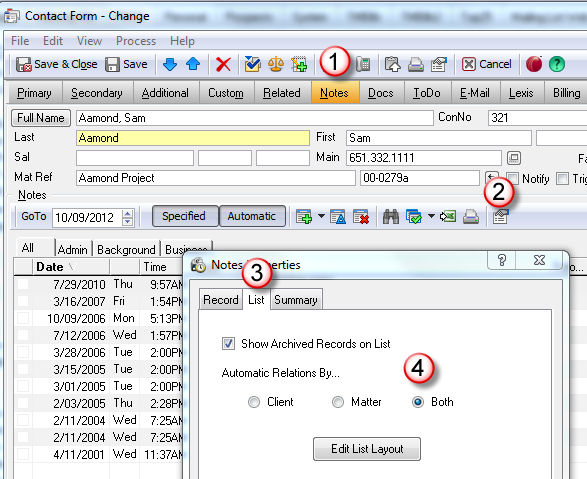Screen dimensions: 587x479
Task: Toggle Show Archived Records on List checkbox
Action: [228, 344]
